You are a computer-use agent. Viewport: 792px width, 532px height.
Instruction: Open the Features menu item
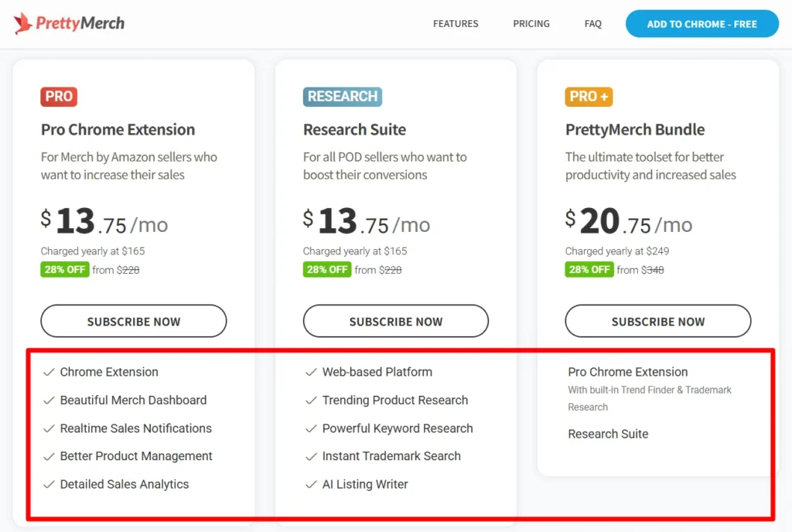point(456,24)
